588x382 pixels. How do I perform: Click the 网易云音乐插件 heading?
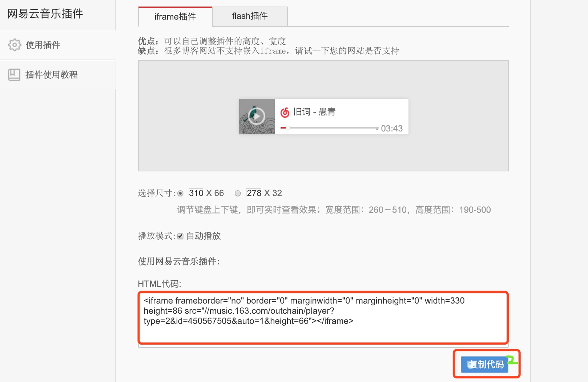(45, 14)
